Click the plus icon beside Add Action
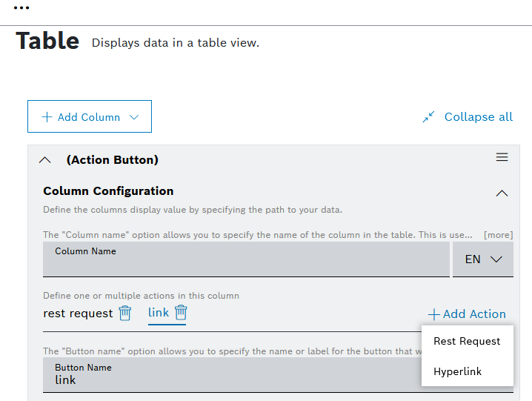Viewport: 532px width, 401px height. pos(434,314)
